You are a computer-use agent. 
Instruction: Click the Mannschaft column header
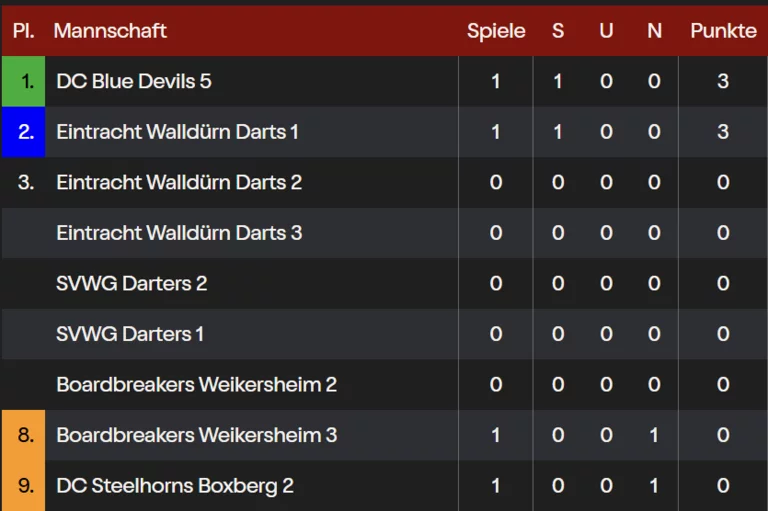click(x=110, y=31)
